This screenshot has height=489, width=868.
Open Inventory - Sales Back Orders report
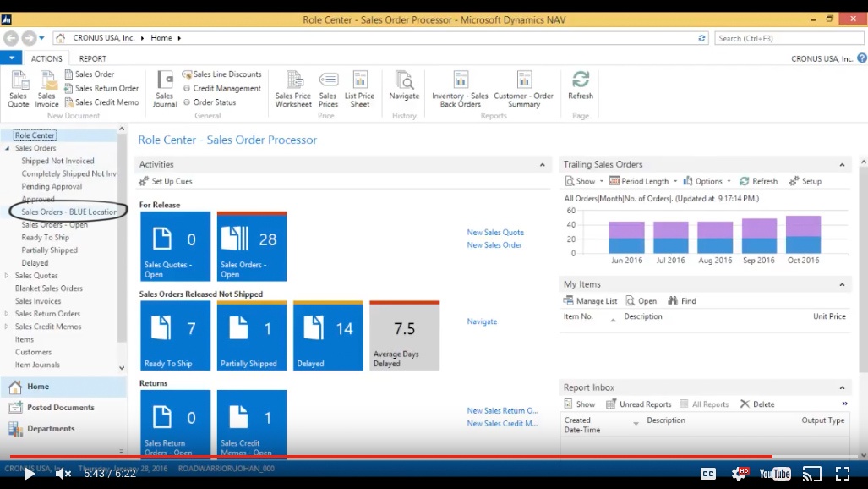460,89
